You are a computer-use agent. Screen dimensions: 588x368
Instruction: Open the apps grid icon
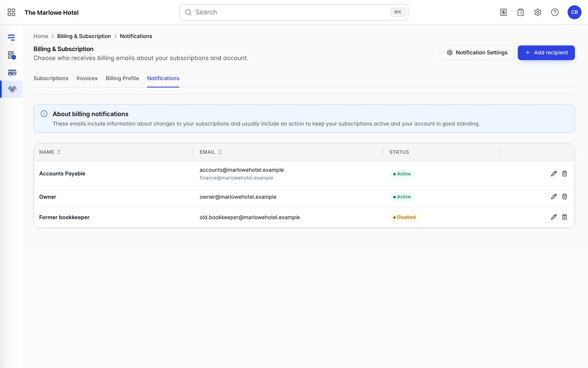(x=11, y=12)
